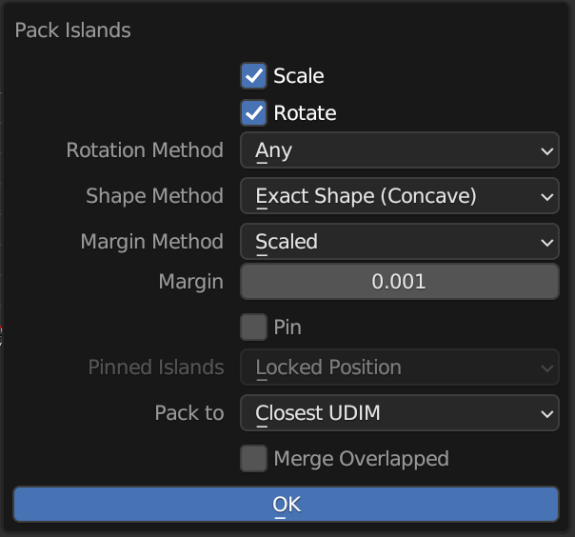Click the Scale text label
Viewport: 575px width, 537px height.
299,76
